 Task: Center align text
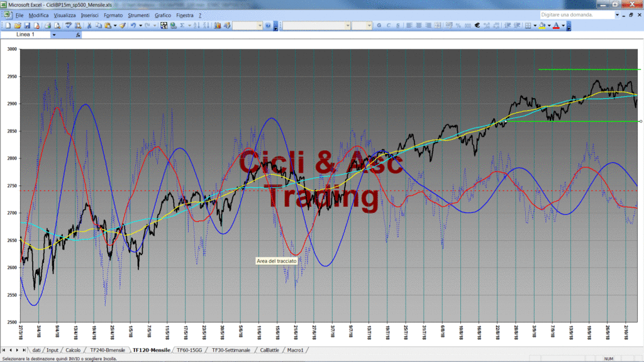tap(419, 25)
